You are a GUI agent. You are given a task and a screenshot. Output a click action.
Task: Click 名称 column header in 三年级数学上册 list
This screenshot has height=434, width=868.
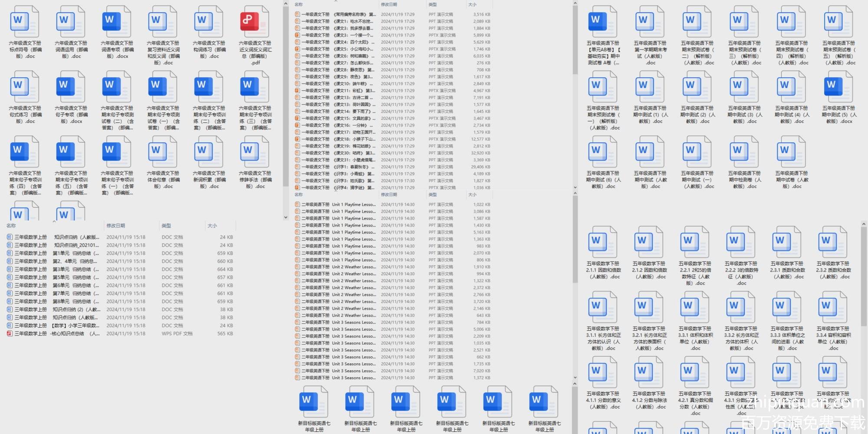[11, 226]
